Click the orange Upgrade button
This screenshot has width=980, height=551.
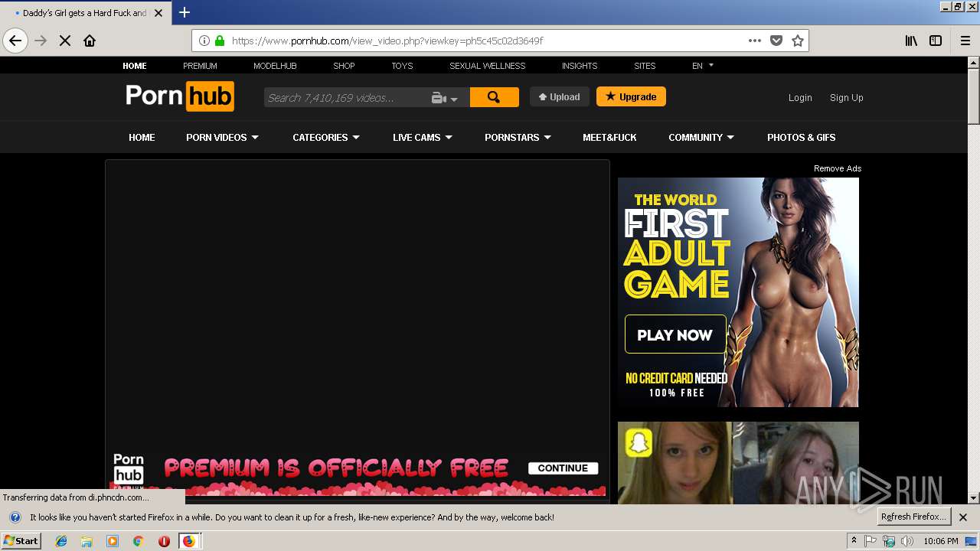point(631,96)
